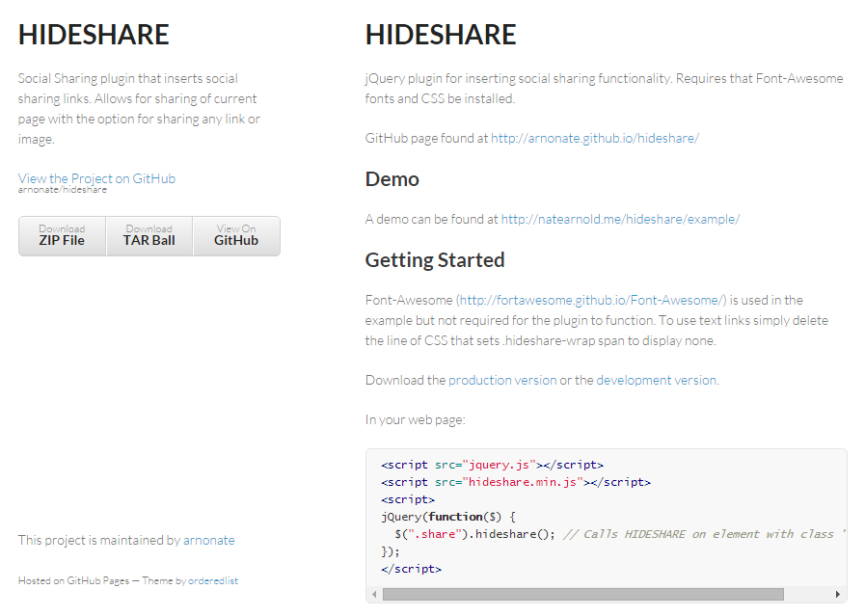This screenshot has height=616, width=865.
Task: Open the development version download link
Action: click(x=657, y=380)
